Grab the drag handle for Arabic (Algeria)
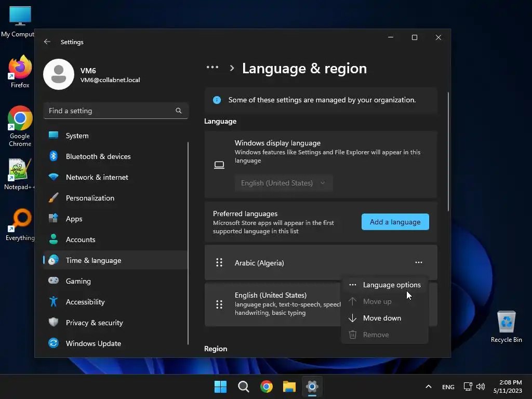This screenshot has width=532, height=399. point(219,262)
